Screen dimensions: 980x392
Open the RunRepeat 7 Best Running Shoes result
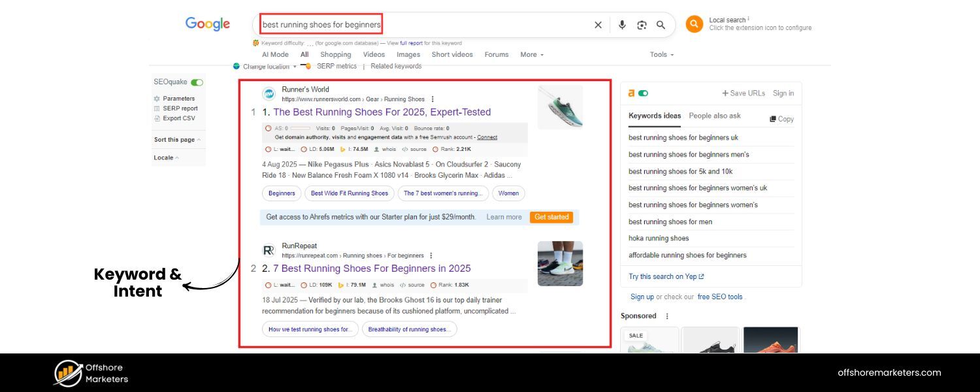(x=372, y=269)
